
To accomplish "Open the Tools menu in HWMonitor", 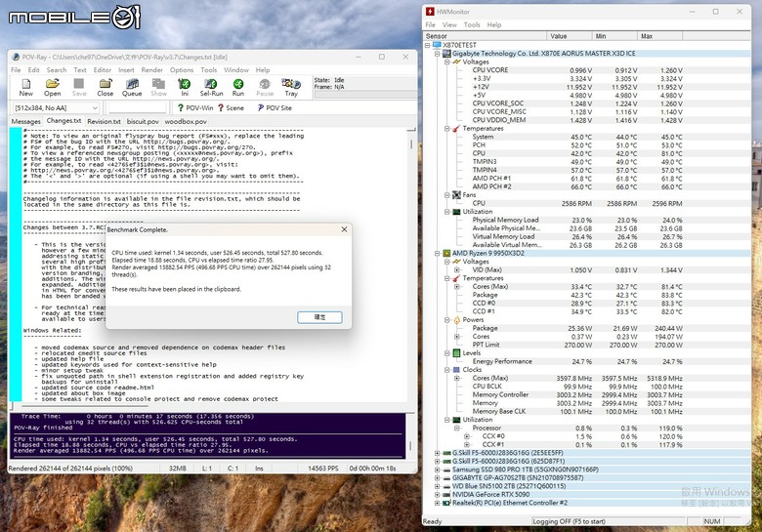I will pyautogui.click(x=472, y=24).
